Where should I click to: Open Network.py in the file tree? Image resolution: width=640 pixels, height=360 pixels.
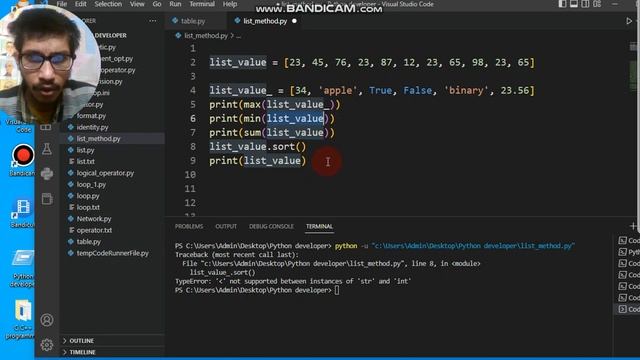94,219
